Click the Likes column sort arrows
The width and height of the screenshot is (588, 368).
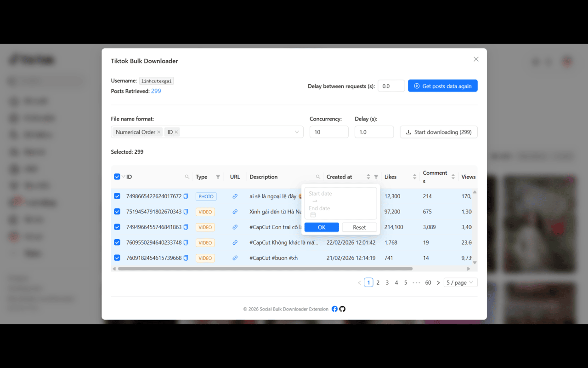414,177
